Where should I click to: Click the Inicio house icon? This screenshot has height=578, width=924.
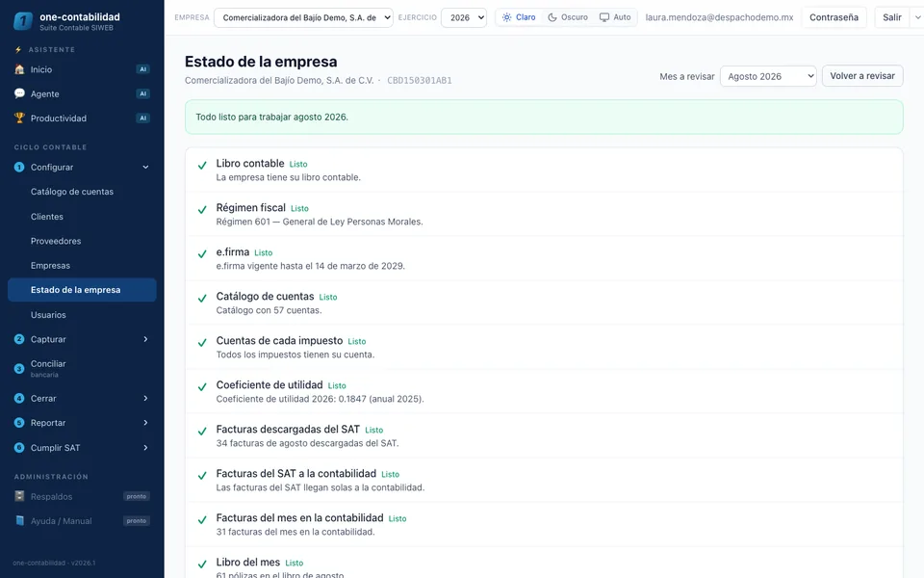19,69
